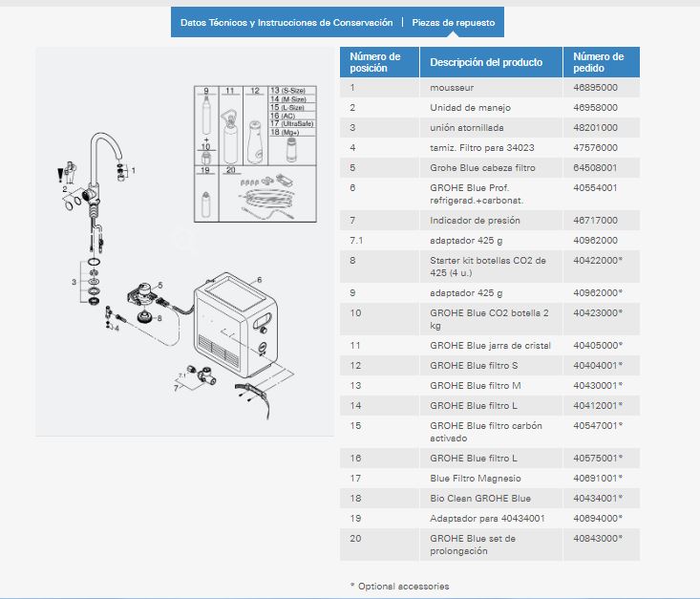The height and width of the screenshot is (599, 700).
Task: Open the Datos Técnicos y Instrucciones de Conservación tab
Action: (x=286, y=22)
